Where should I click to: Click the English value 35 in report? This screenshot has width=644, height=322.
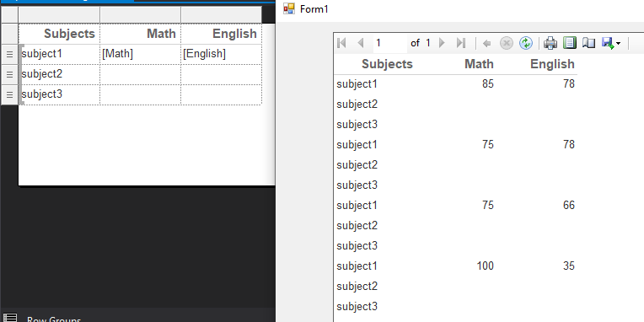(569, 266)
